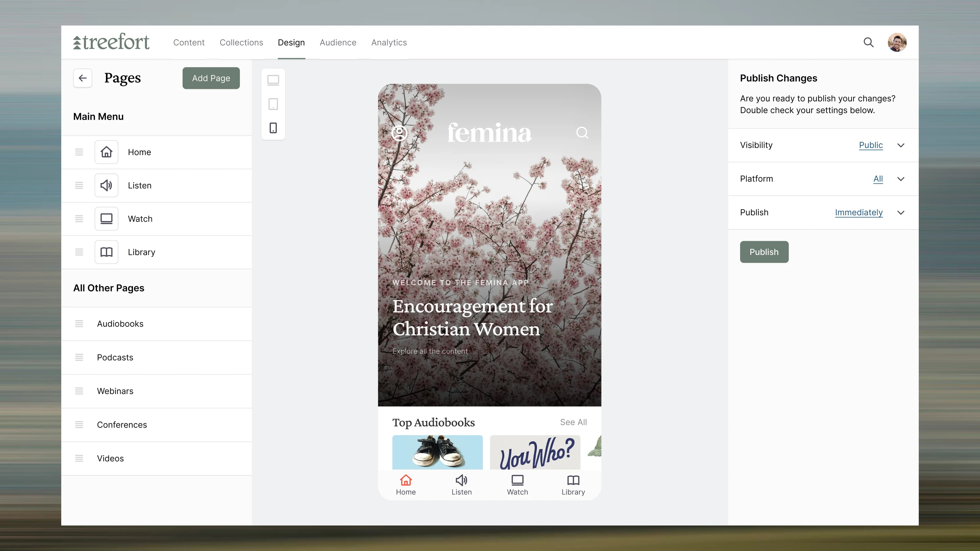Select the Listen page row
The width and height of the screenshot is (980, 551).
pyautogui.click(x=156, y=185)
